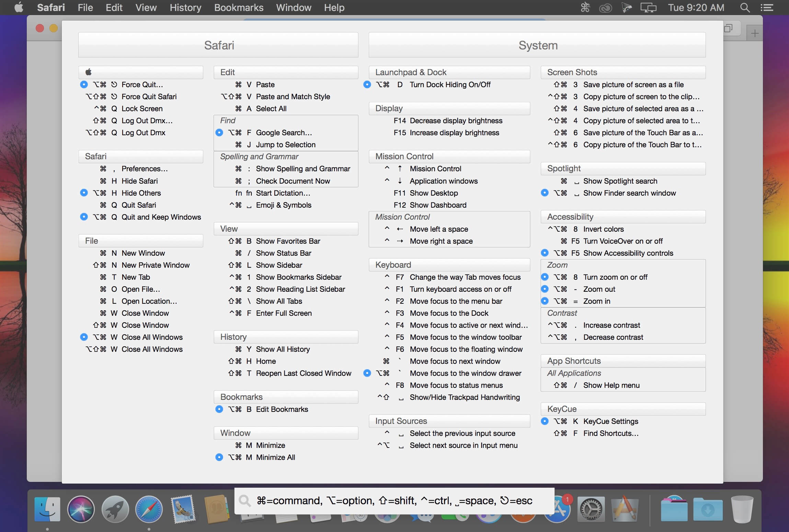
Task: Click Find Shortcuts button in KeyCue section
Action: [610, 433]
